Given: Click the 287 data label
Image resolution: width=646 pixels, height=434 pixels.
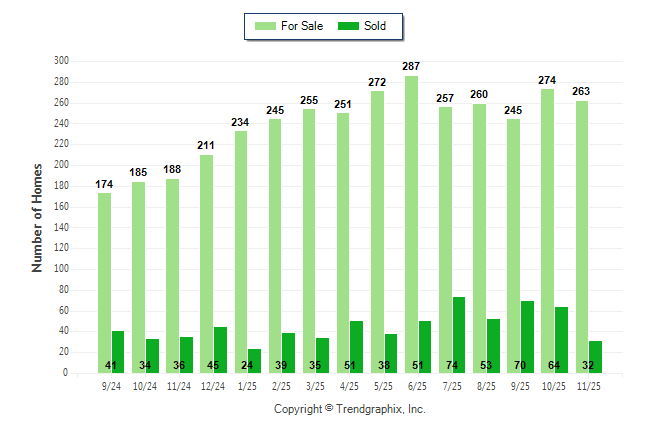Looking at the screenshot, I should click(x=411, y=66).
